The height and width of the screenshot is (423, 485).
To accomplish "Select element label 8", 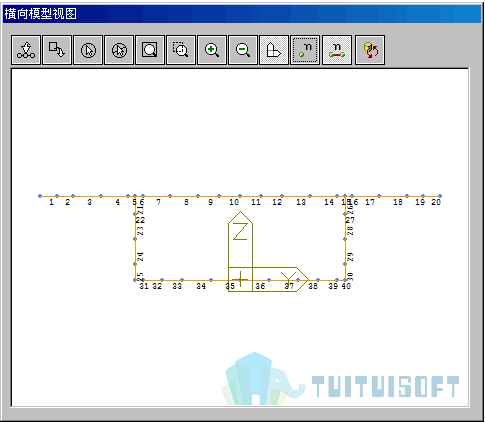I will 186,202.
